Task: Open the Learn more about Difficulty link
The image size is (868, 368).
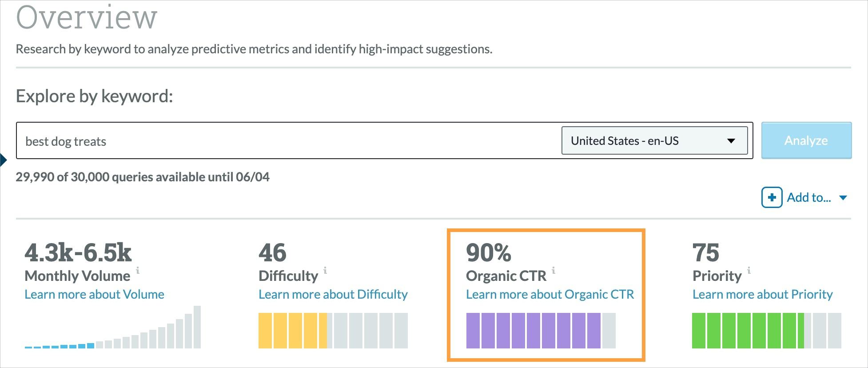Action: coord(333,294)
